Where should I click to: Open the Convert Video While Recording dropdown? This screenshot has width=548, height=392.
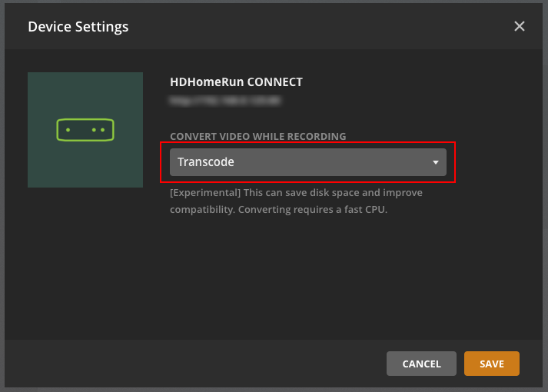(x=307, y=162)
